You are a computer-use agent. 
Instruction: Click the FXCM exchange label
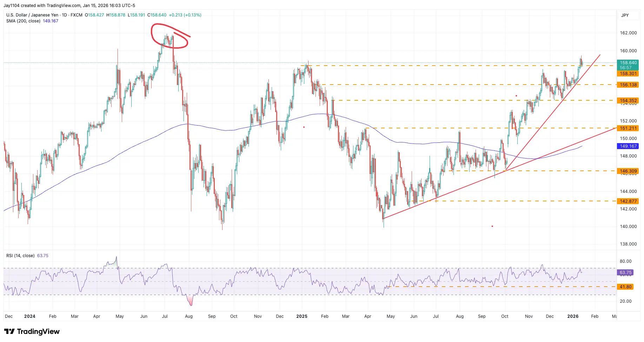pos(75,15)
